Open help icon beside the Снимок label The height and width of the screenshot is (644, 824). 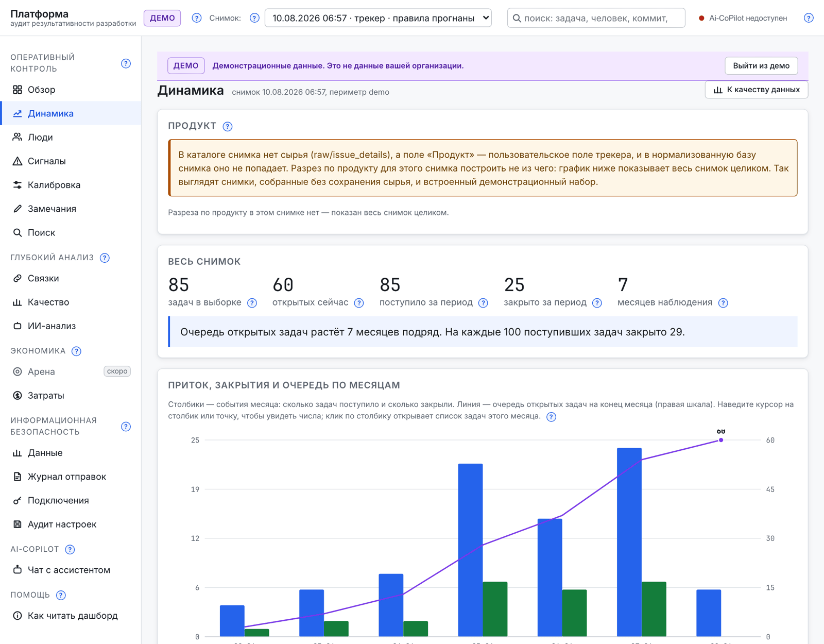pyautogui.click(x=254, y=18)
